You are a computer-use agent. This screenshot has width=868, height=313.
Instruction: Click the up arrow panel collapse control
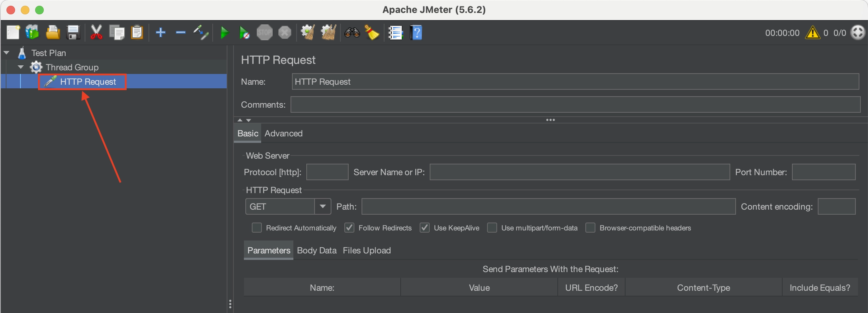[240, 120]
